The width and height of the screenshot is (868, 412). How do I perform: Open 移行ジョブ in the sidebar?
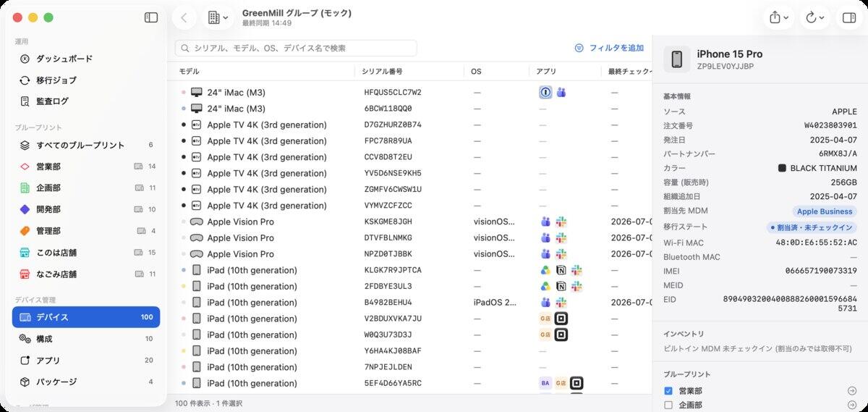pyautogui.click(x=86, y=80)
